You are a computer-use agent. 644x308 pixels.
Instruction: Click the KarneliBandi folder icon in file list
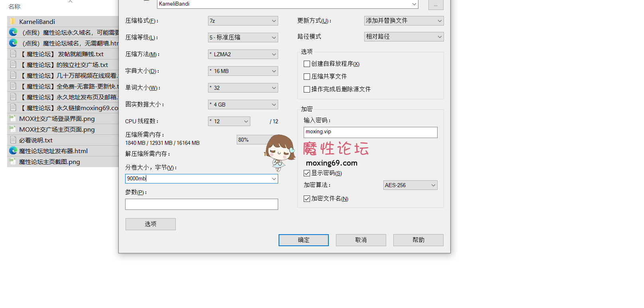pyautogui.click(x=13, y=22)
